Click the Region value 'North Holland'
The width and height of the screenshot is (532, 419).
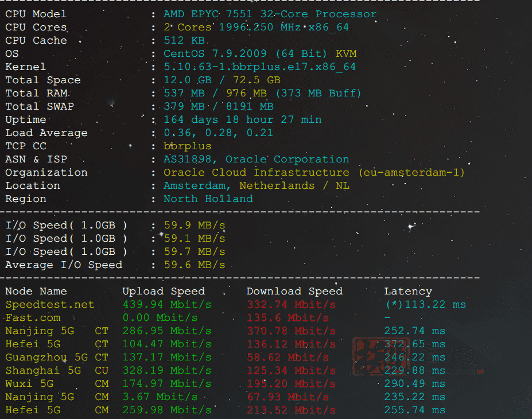(208, 199)
